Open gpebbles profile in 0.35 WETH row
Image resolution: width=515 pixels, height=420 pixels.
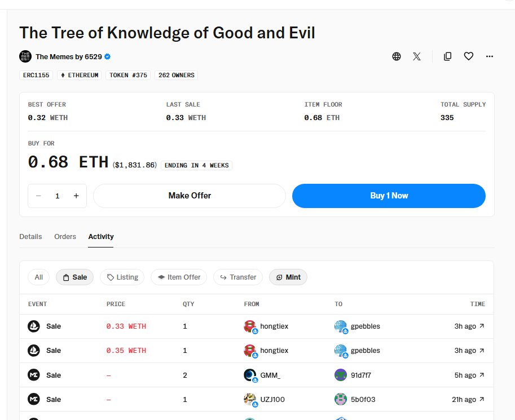tap(365, 351)
